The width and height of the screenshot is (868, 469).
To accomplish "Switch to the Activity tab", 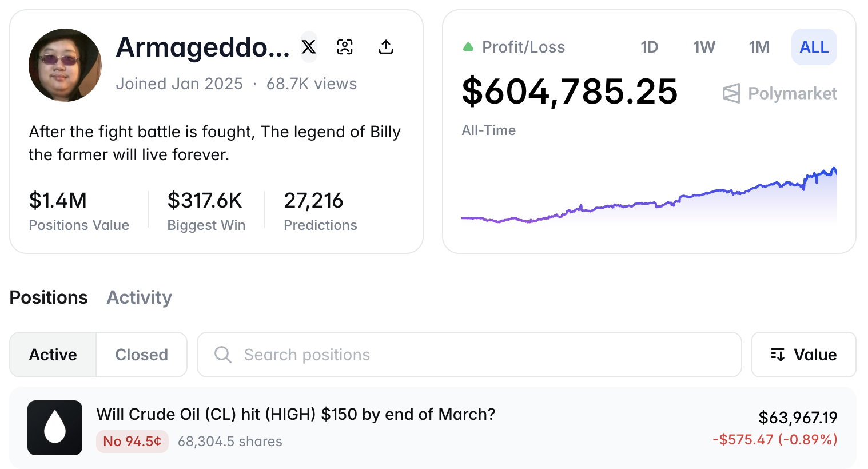I will 139,297.
